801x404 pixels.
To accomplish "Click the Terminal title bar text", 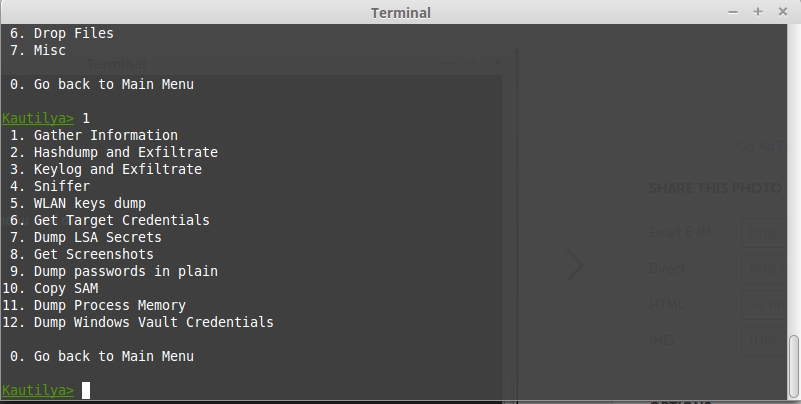I will pos(400,13).
